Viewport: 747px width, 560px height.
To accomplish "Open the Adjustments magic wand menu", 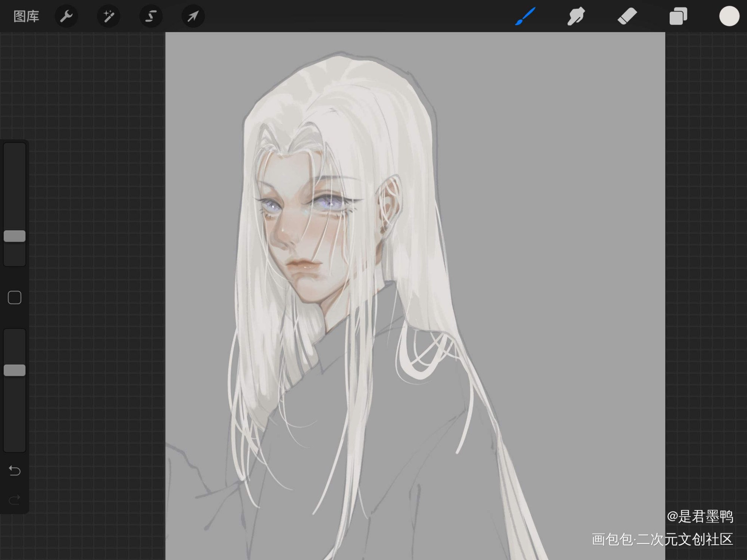I will (x=108, y=16).
